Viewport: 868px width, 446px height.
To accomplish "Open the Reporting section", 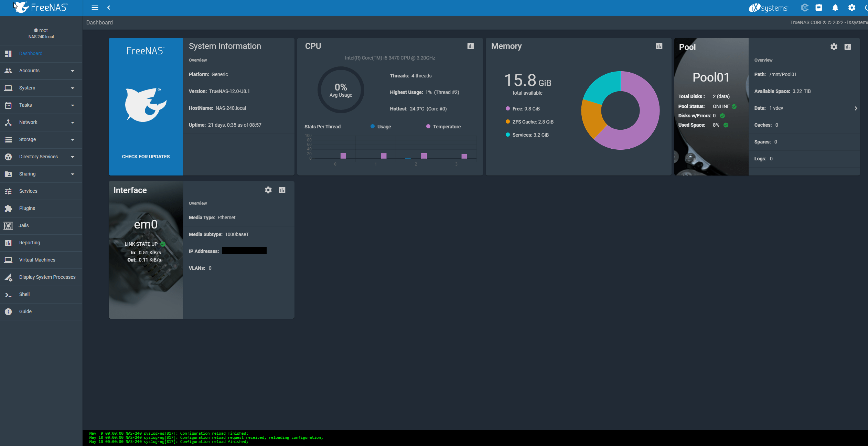I will pyautogui.click(x=30, y=243).
